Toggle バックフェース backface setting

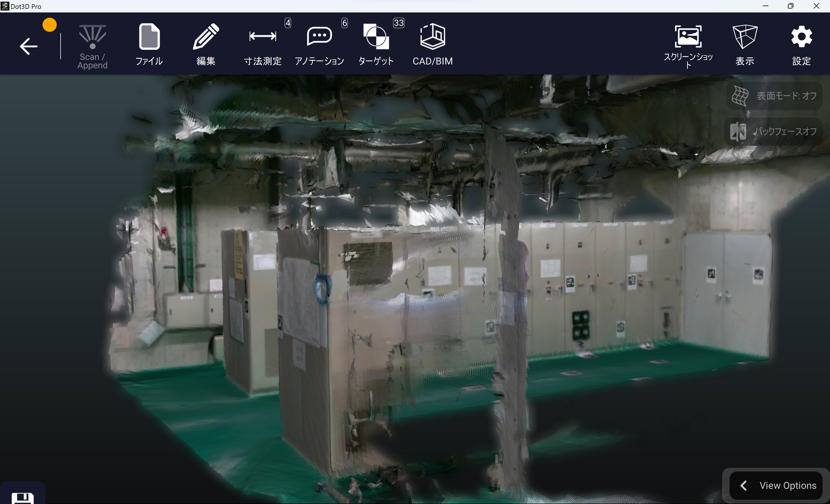pos(774,132)
